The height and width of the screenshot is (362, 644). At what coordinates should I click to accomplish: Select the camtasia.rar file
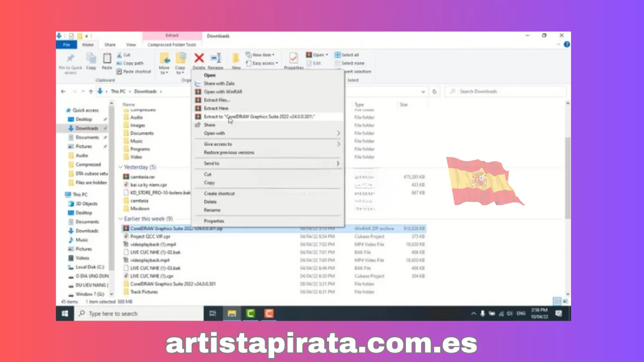(x=139, y=177)
